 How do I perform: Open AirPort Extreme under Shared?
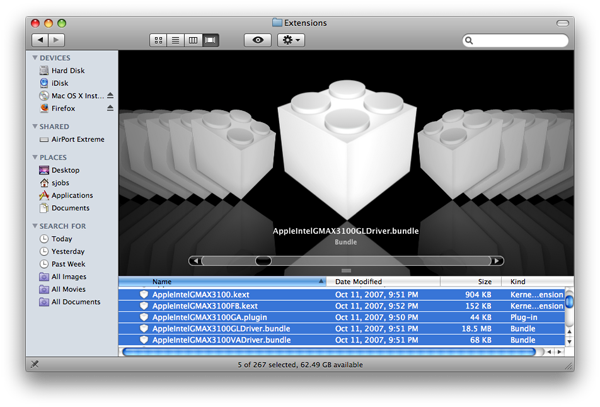(72, 139)
